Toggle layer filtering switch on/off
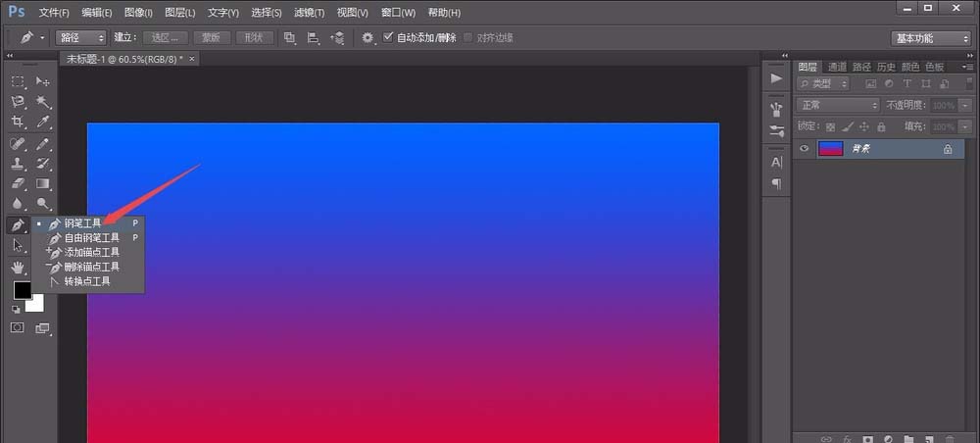This screenshot has height=443, width=980. pyautogui.click(x=967, y=83)
